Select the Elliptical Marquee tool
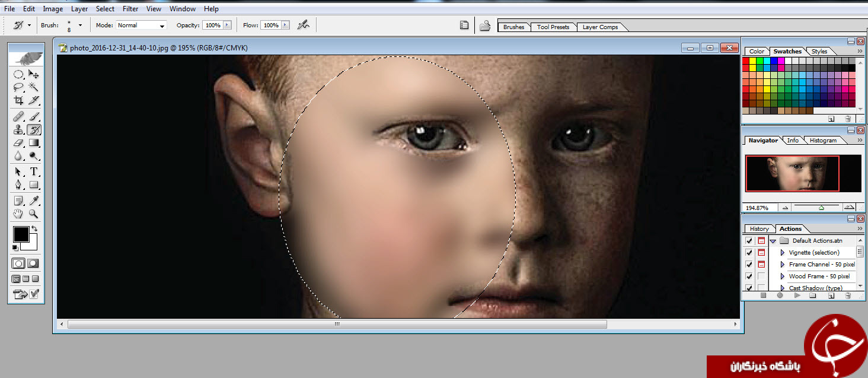This screenshot has width=868, height=378. tap(19, 75)
